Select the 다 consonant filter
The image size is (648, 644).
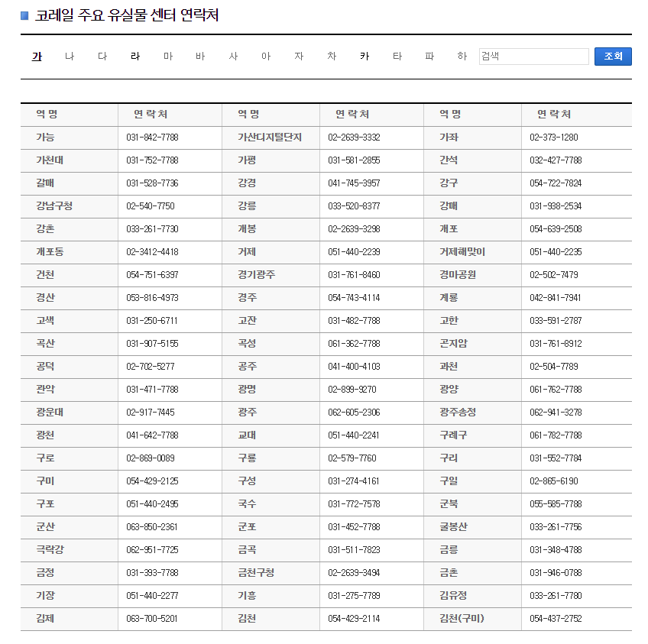[x=102, y=56]
